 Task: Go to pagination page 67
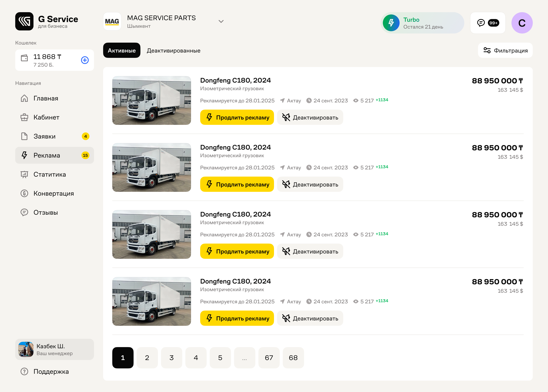269,358
